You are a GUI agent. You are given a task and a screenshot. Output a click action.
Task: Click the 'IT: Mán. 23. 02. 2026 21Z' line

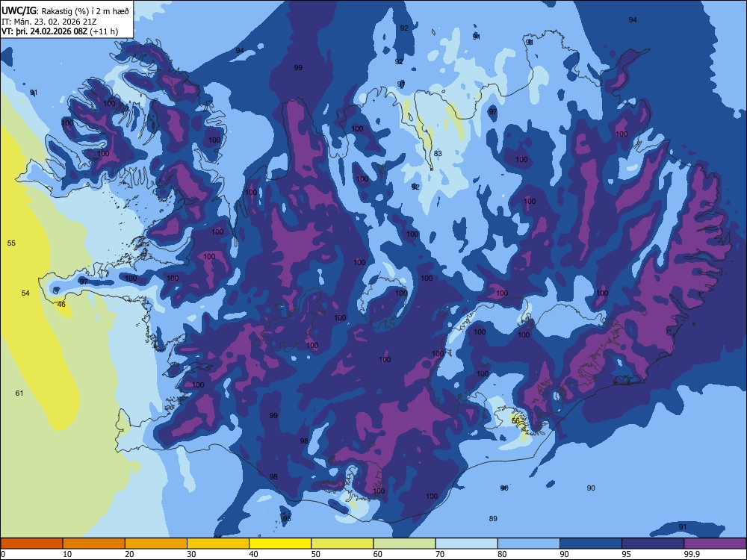tap(49, 22)
